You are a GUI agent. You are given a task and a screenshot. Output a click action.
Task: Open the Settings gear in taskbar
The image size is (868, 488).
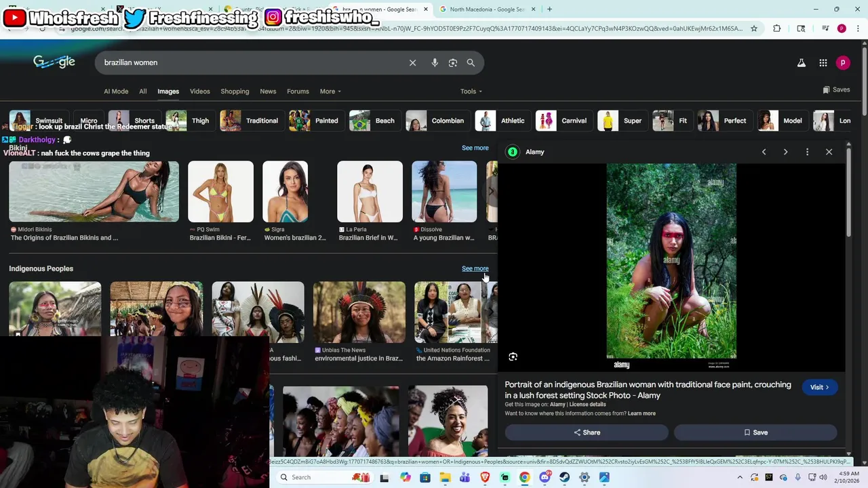click(584, 477)
